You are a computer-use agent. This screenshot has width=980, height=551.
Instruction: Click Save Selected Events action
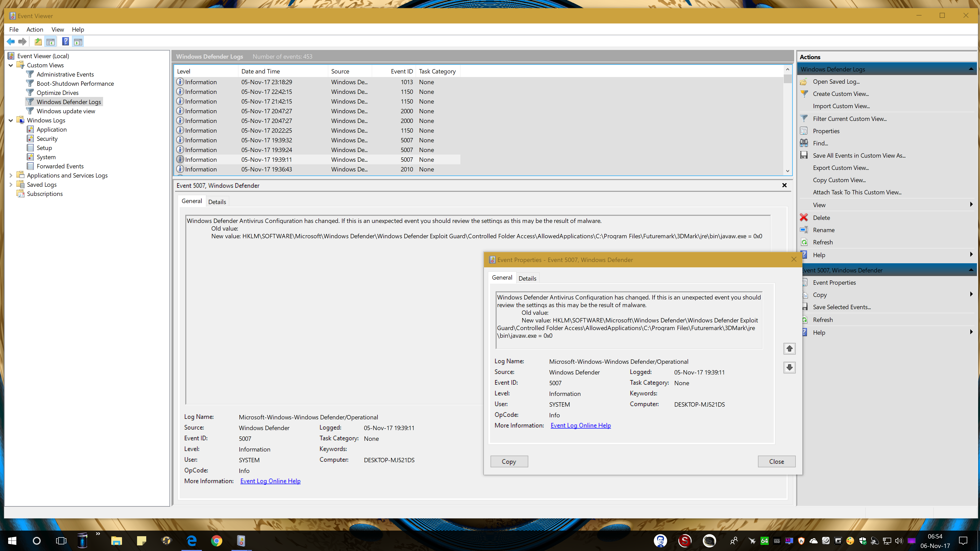[x=841, y=307]
